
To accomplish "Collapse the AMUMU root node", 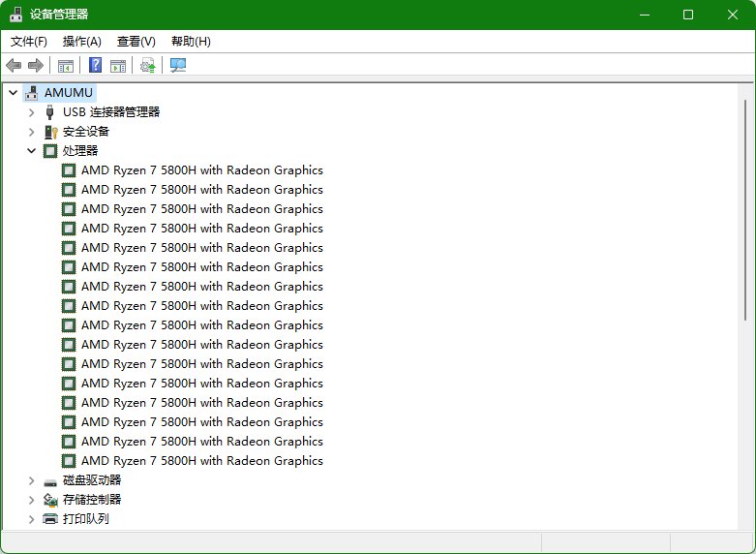I will (14, 93).
